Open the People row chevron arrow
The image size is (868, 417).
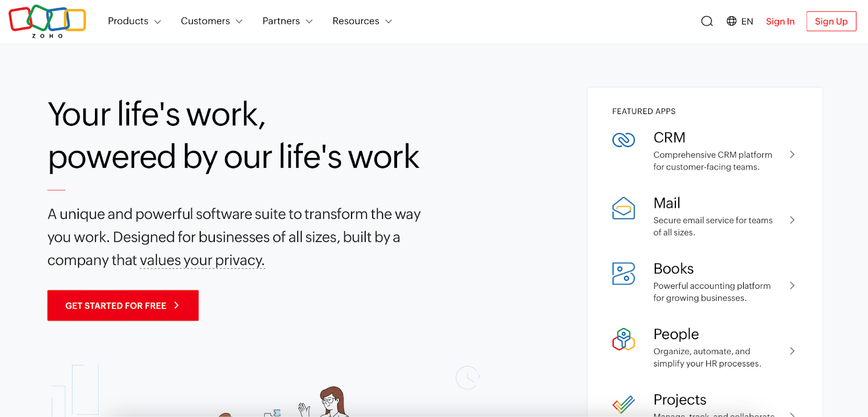[792, 351]
